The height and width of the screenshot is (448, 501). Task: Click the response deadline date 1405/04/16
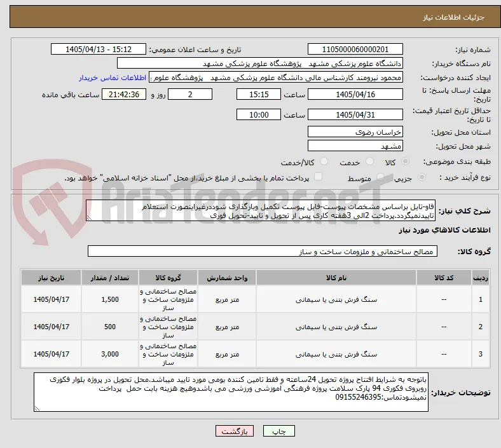coord(355,94)
